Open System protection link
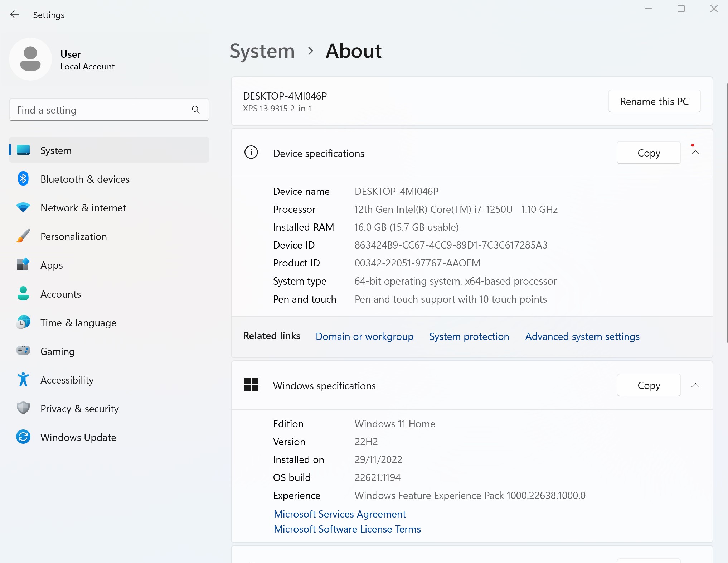The width and height of the screenshot is (728, 563). pos(469,336)
